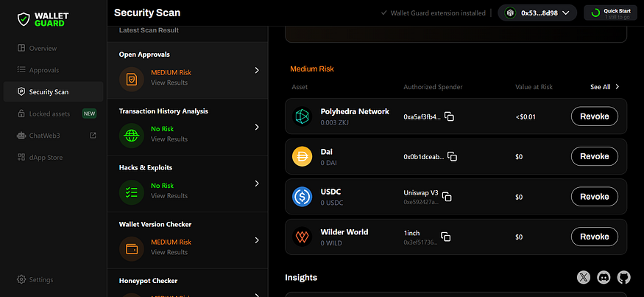Viewport: 644px width, 297px height.
Task: Click the wallet avatar cube icon
Action: 510,13
